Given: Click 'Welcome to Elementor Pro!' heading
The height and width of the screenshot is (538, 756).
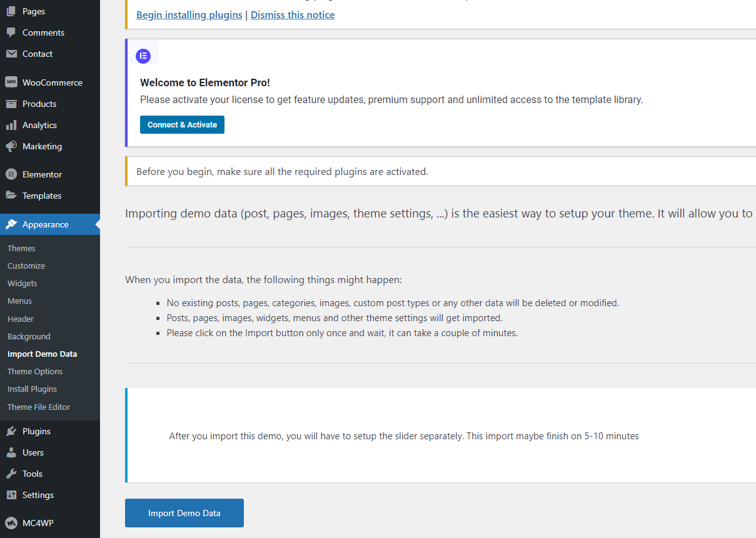Looking at the screenshot, I should tap(205, 82).
